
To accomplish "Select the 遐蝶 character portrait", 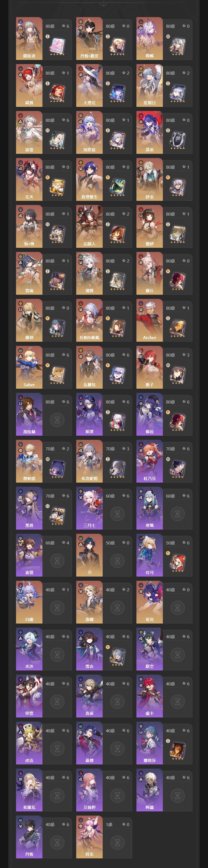I will tap(149, 38).
